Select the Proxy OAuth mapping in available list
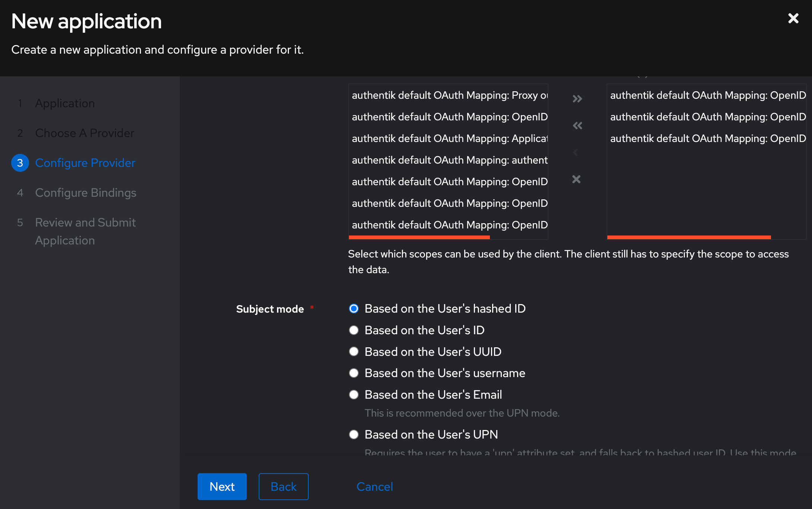The height and width of the screenshot is (509, 812). coord(449,95)
